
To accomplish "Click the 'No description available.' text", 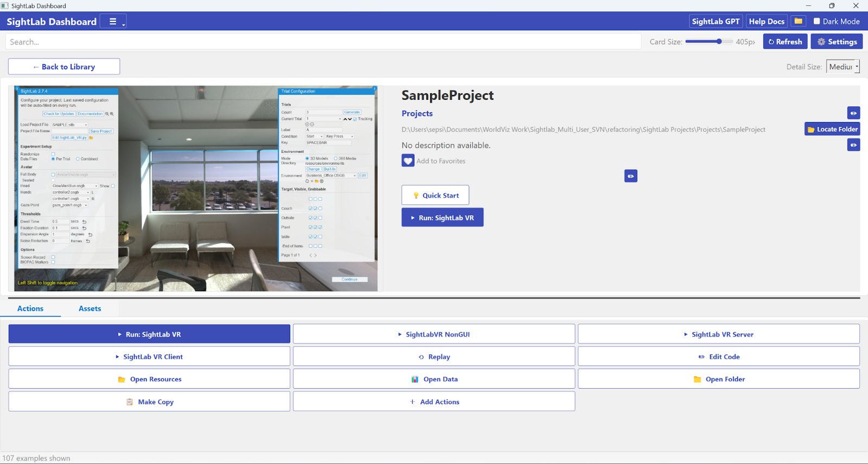I will 446,145.
